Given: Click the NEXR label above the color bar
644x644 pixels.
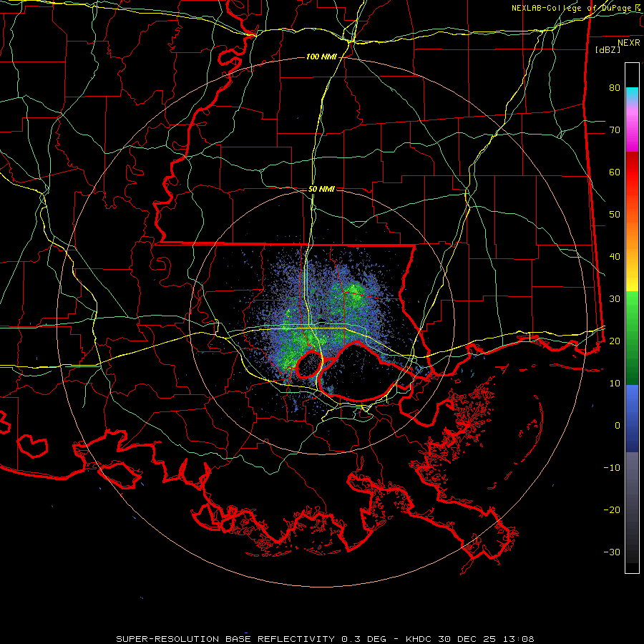Looking at the screenshot, I should pyautogui.click(x=628, y=43).
